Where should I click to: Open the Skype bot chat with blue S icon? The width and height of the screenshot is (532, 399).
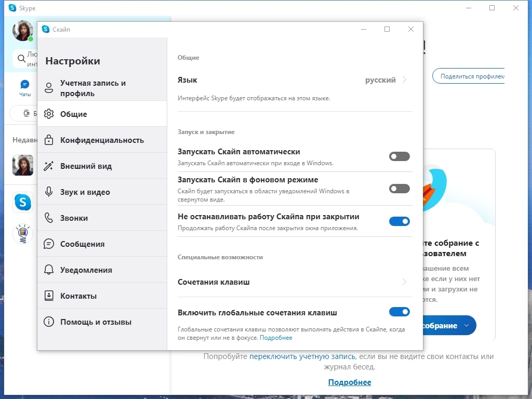click(23, 202)
